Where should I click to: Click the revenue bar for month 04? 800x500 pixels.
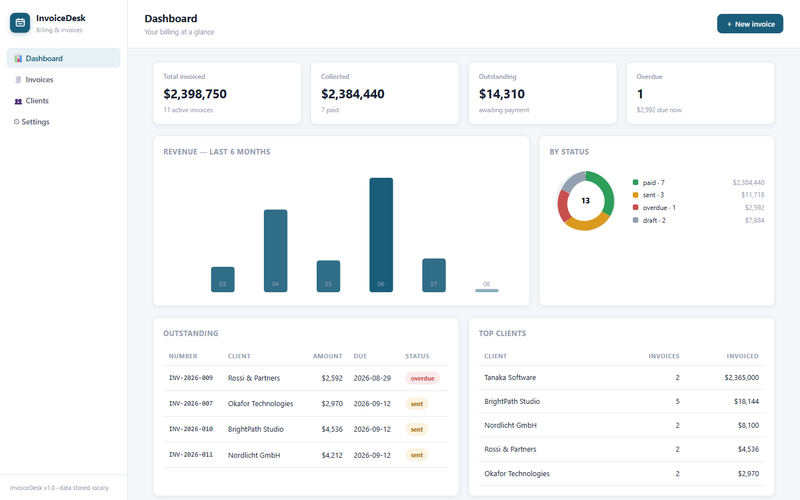pyautogui.click(x=276, y=251)
